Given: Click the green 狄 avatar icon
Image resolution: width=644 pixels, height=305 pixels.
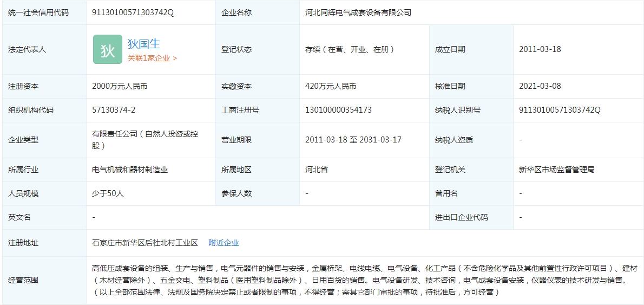Looking at the screenshot, I should (x=107, y=49).
